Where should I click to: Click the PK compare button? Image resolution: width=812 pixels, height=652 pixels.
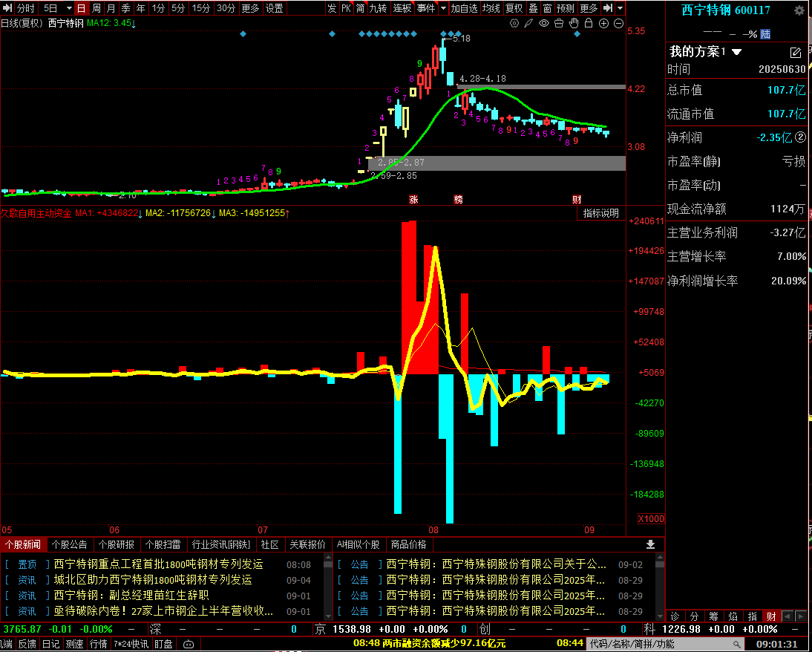tap(346, 8)
